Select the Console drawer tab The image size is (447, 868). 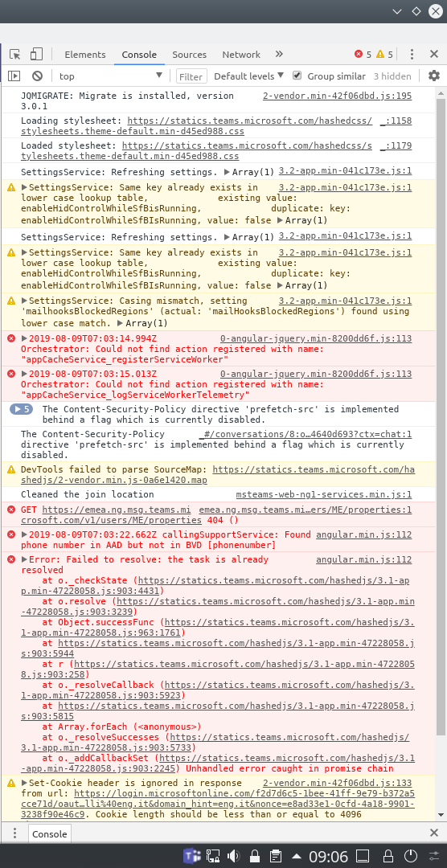pyautogui.click(x=49, y=834)
